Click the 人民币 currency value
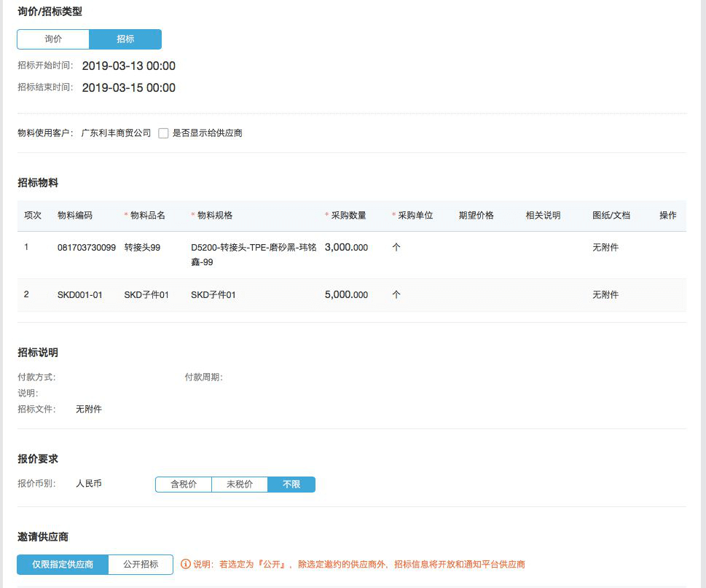The image size is (706, 588). [x=89, y=484]
